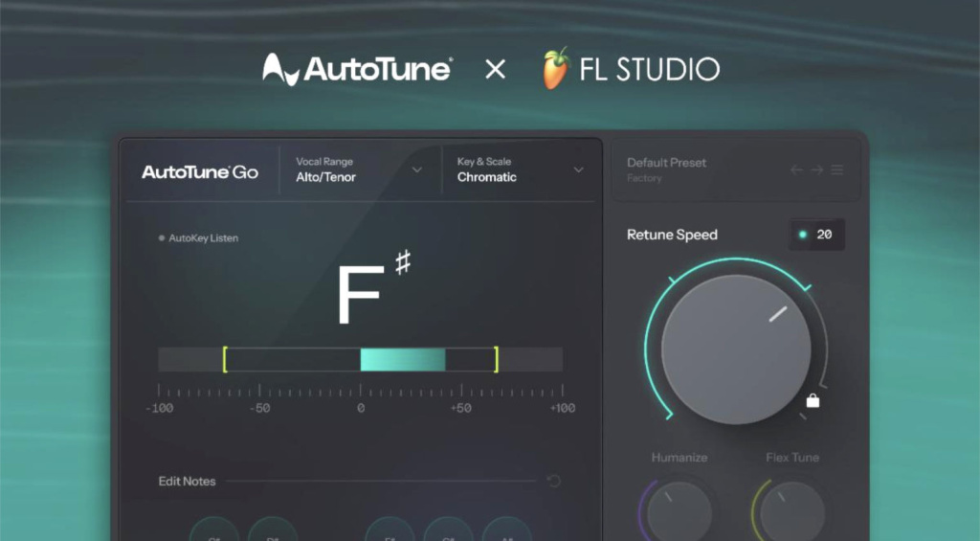
Task: Click the +50 mark on the cents scale
Action: (460, 408)
